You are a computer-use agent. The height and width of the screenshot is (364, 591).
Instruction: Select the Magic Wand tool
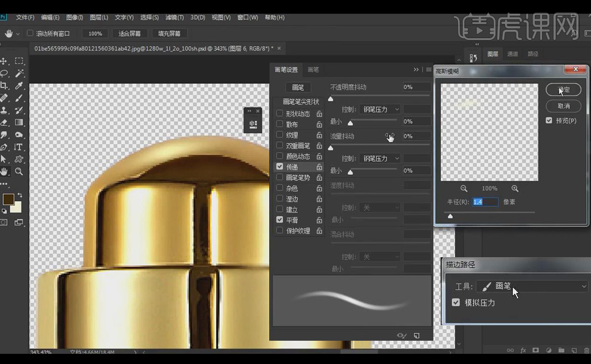[x=19, y=73]
